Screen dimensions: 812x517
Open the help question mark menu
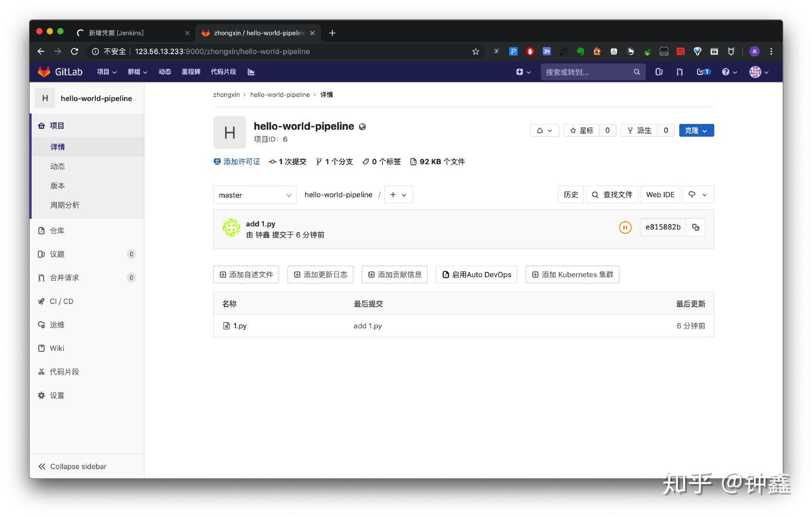pyautogui.click(x=729, y=72)
